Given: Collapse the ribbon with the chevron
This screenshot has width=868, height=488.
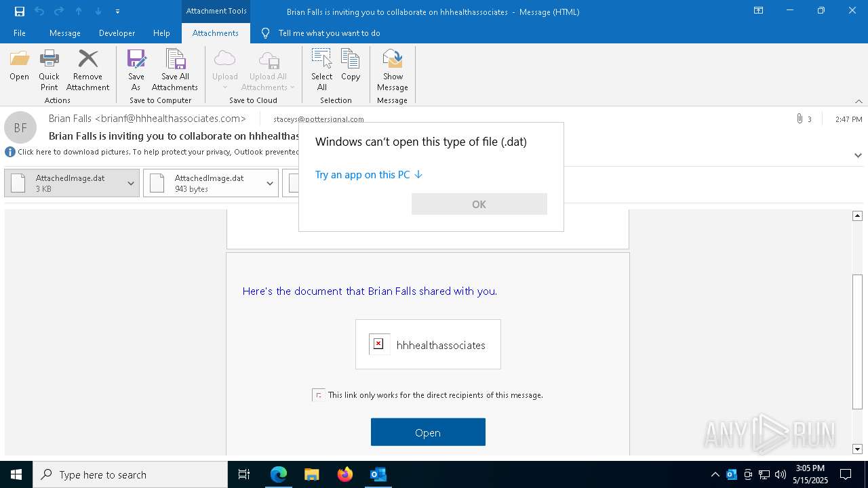Looking at the screenshot, I should [859, 101].
